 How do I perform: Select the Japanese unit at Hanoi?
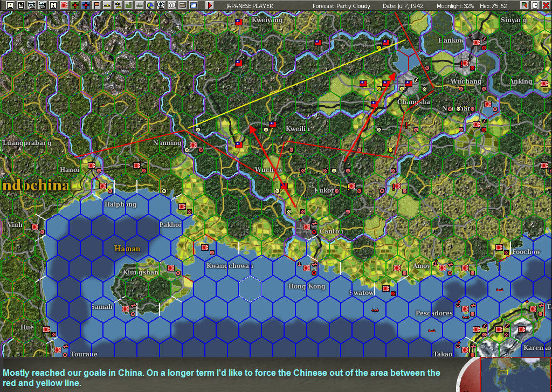[92, 165]
